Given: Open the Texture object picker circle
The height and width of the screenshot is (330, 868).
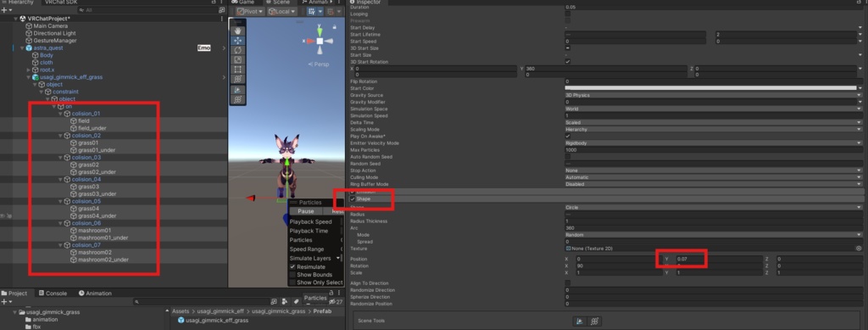Looking at the screenshot, I should [859, 249].
